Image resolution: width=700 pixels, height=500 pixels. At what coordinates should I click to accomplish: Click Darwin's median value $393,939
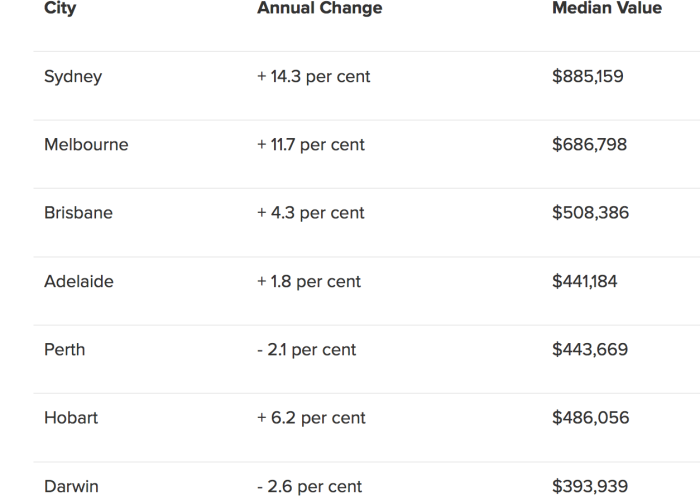(590, 486)
